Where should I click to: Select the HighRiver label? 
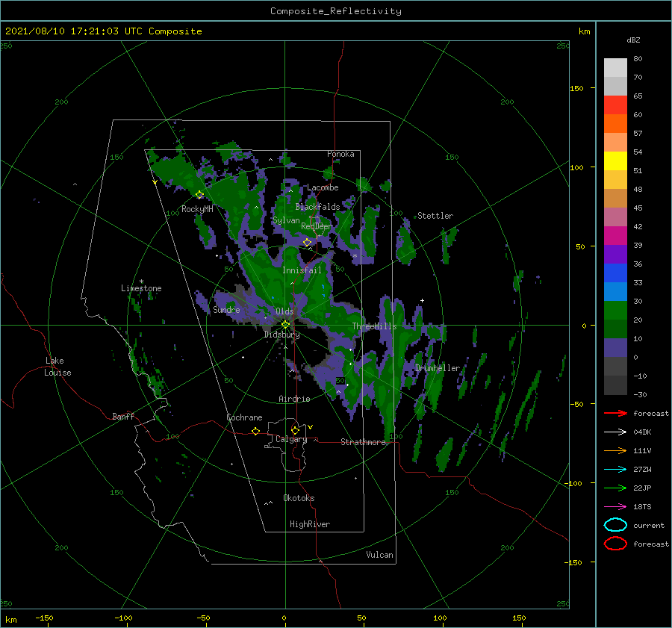point(309,524)
